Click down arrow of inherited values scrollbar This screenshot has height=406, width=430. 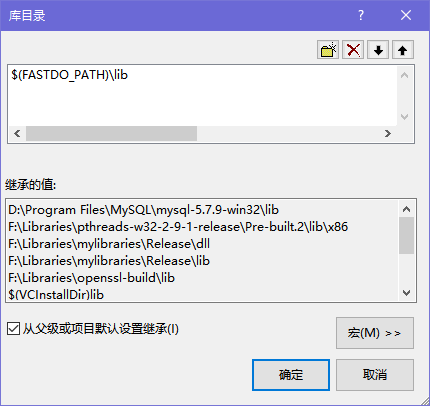pos(406,293)
